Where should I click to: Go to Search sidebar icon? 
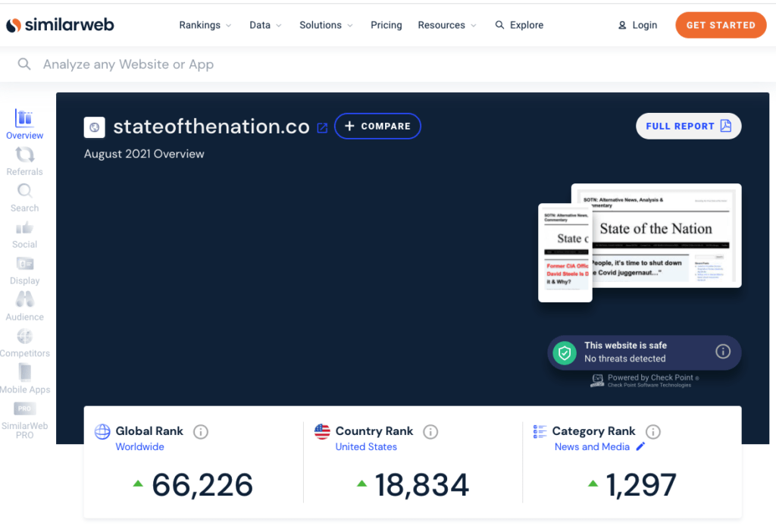pyautogui.click(x=24, y=191)
